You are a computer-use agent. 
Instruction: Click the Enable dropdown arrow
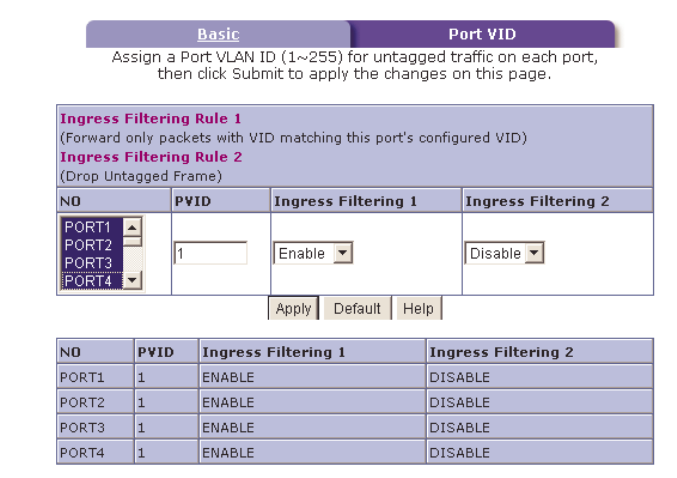tap(343, 253)
